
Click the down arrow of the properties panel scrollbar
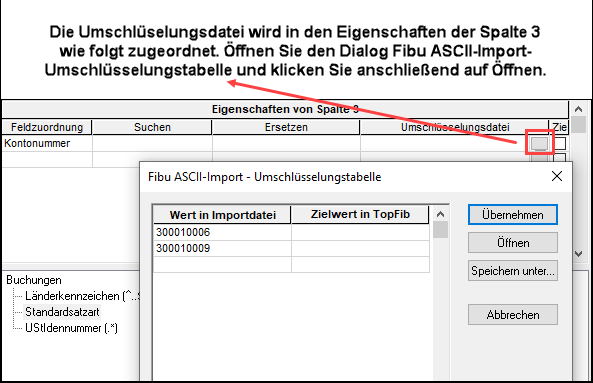tap(578, 254)
